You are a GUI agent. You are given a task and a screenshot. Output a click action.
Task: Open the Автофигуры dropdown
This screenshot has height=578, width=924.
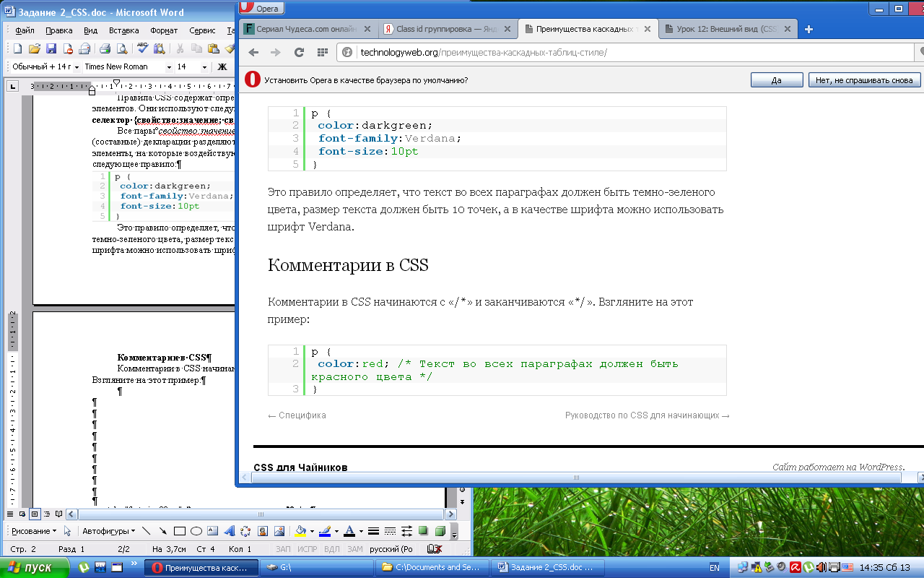point(109,531)
